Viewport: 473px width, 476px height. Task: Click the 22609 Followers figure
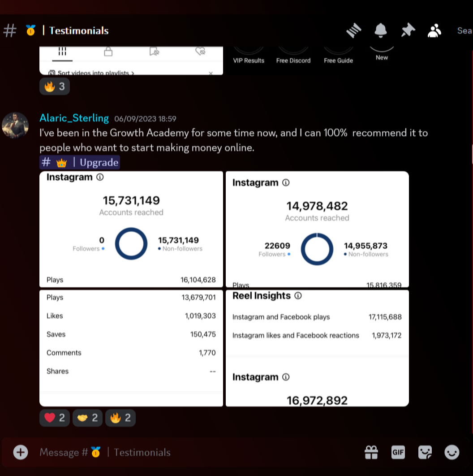(x=277, y=246)
